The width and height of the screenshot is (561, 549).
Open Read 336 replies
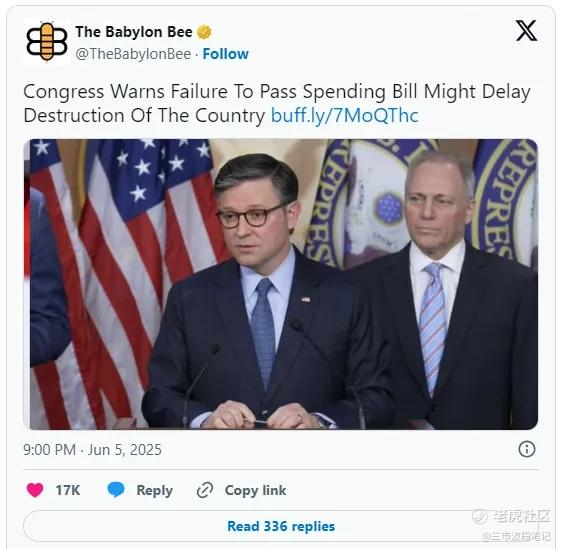pos(281,526)
